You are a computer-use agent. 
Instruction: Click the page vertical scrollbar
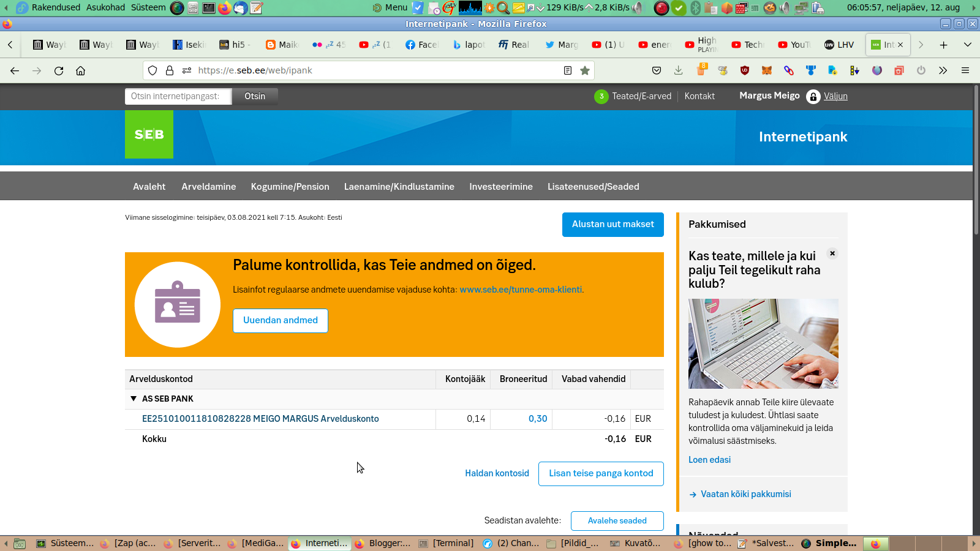(976, 159)
